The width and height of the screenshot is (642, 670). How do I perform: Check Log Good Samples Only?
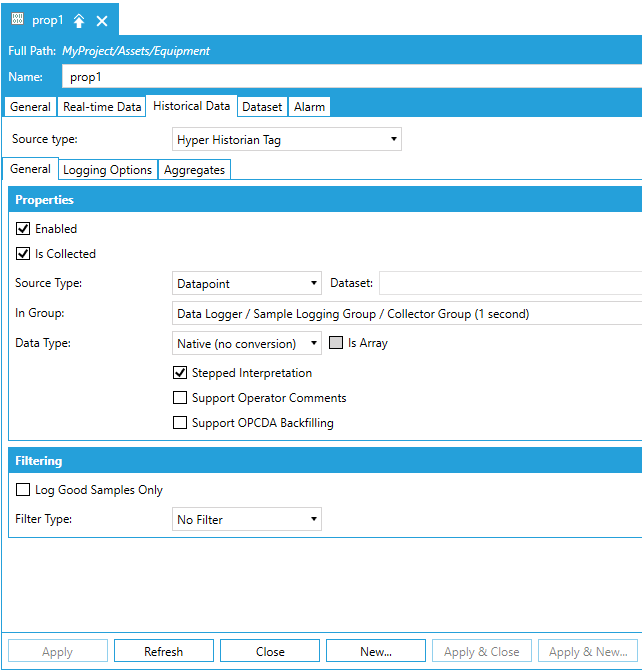pos(24,490)
